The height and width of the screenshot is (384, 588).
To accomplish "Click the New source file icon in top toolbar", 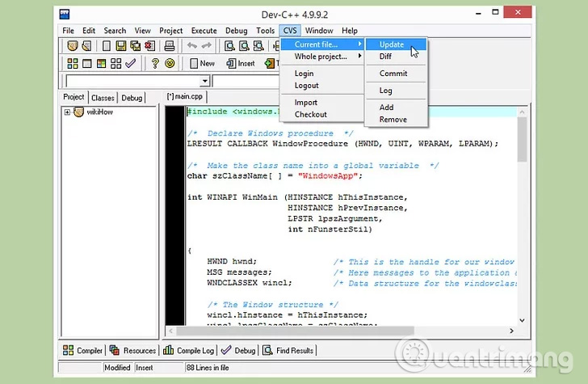I will pyautogui.click(x=107, y=46).
